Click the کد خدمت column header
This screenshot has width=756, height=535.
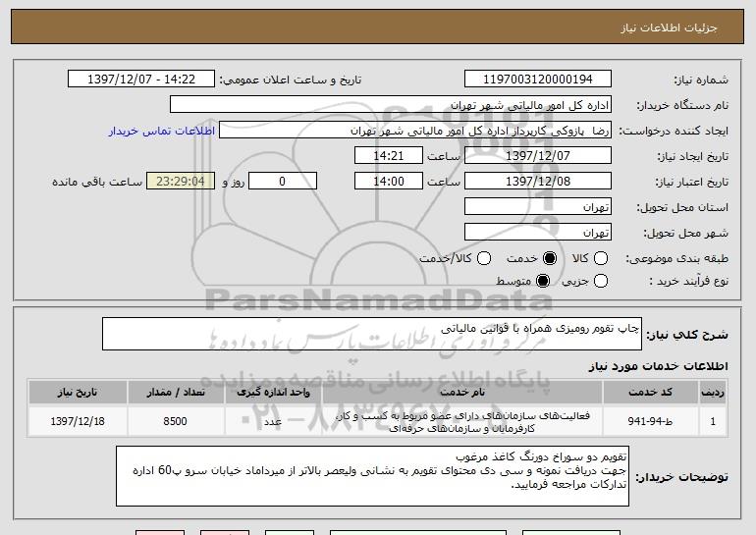pyautogui.click(x=650, y=393)
